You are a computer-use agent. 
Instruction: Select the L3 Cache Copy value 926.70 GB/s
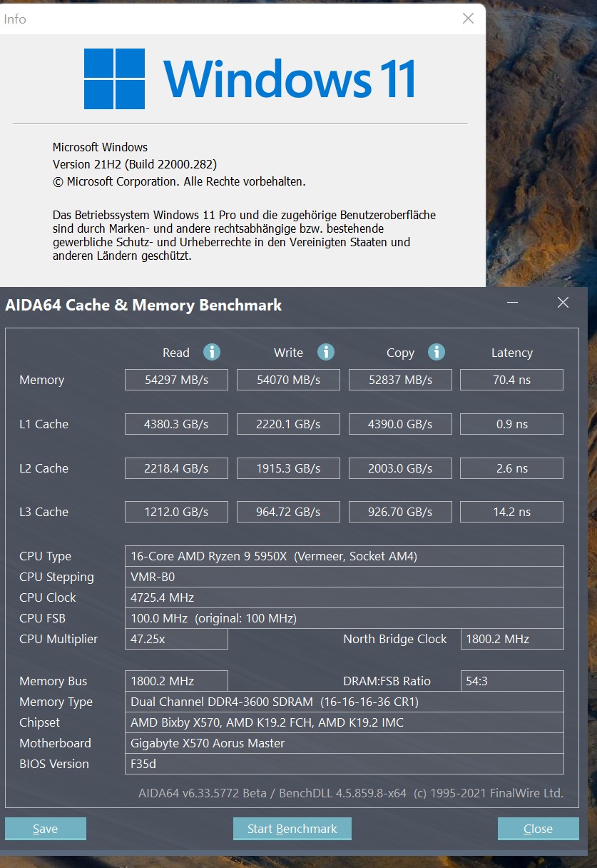point(400,512)
